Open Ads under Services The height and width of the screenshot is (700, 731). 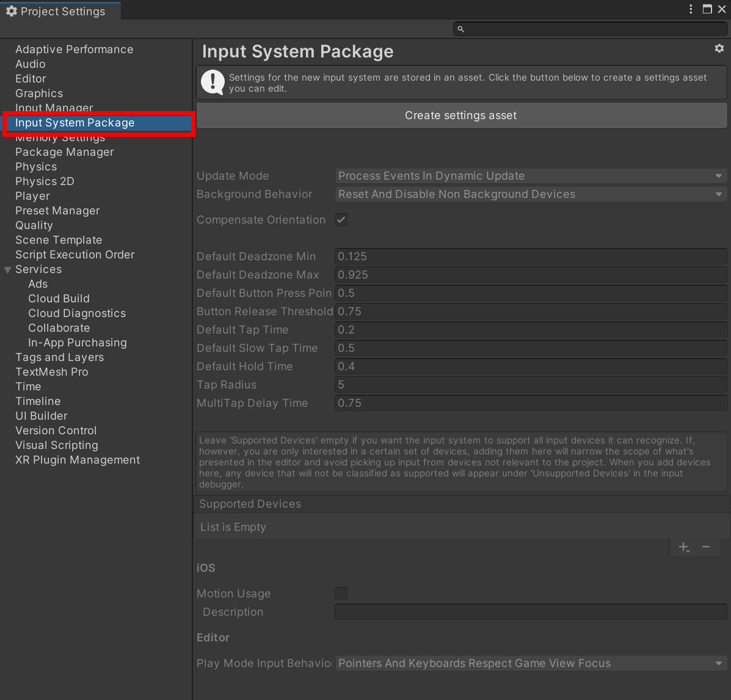tap(38, 284)
